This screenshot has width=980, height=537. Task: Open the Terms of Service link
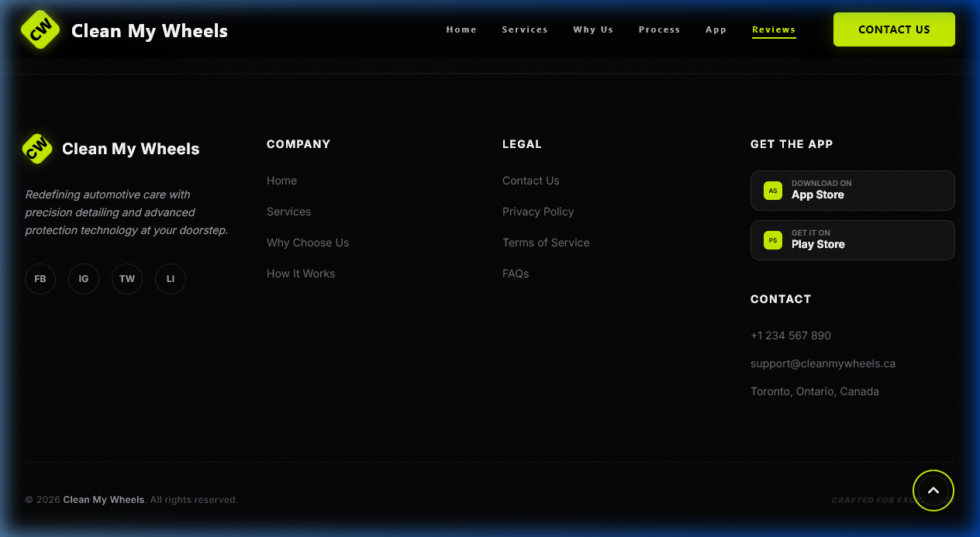[546, 243]
